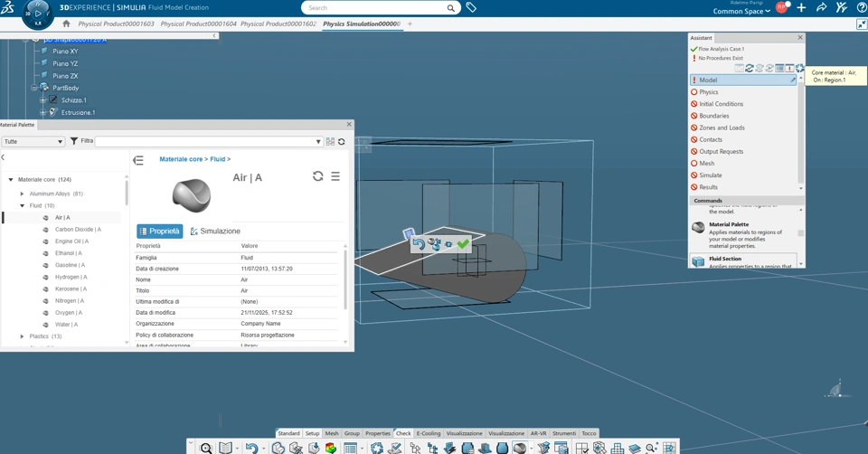868x454 pixels.
Task: Click the funnel Filtra icon
Action: coord(73,141)
